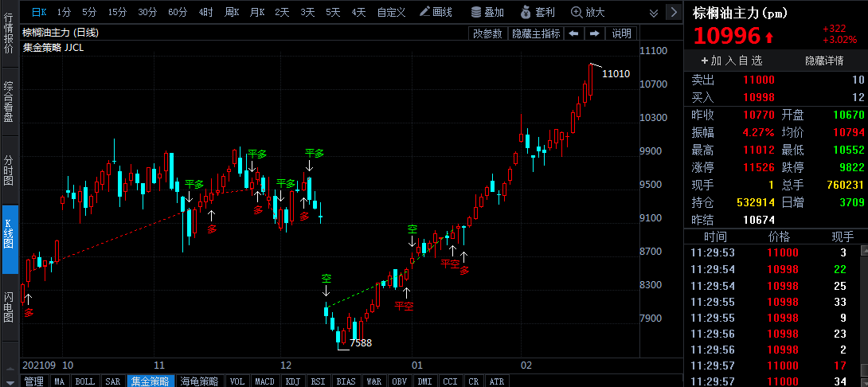Click the 10996 latest price
This screenshot has width=868, height=387.
pyautogui.click(x=727, y=36)
